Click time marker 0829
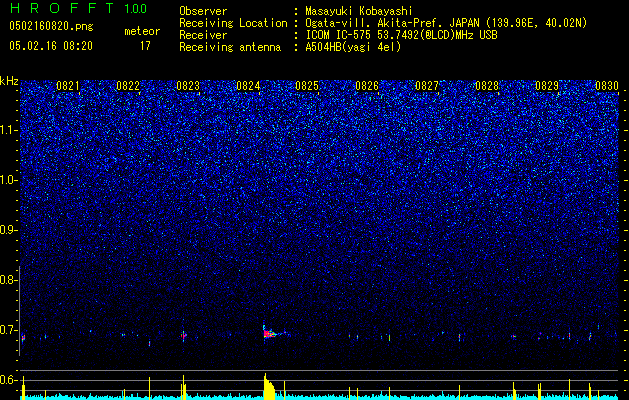Image resolution: width=629 pixels, height=400 pixels. point(547,86)
